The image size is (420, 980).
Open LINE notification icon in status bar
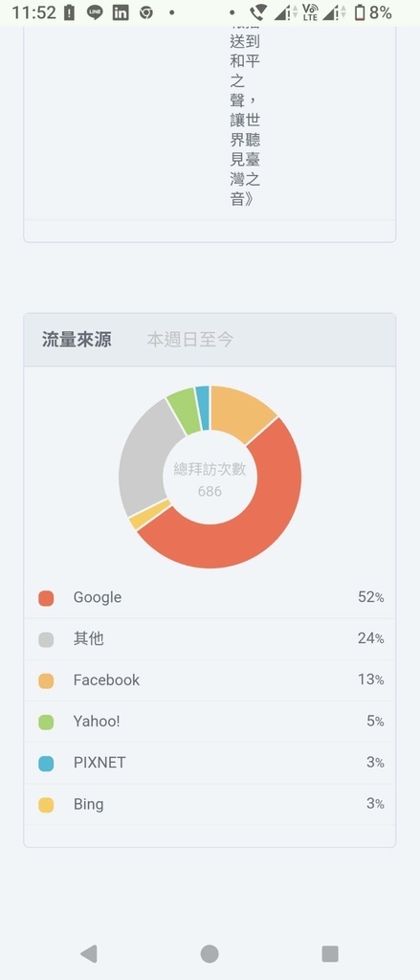[95, 12]
